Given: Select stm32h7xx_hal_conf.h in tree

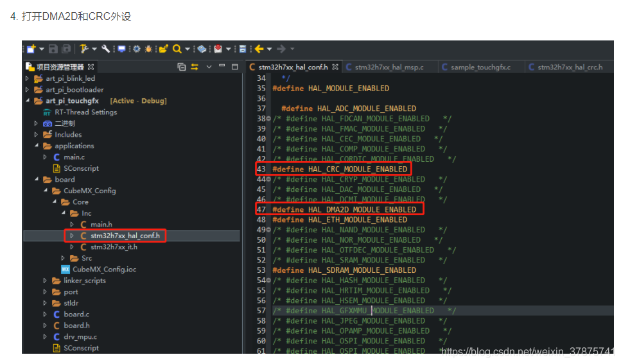Looking at the screenshot, I should (125, 236).
